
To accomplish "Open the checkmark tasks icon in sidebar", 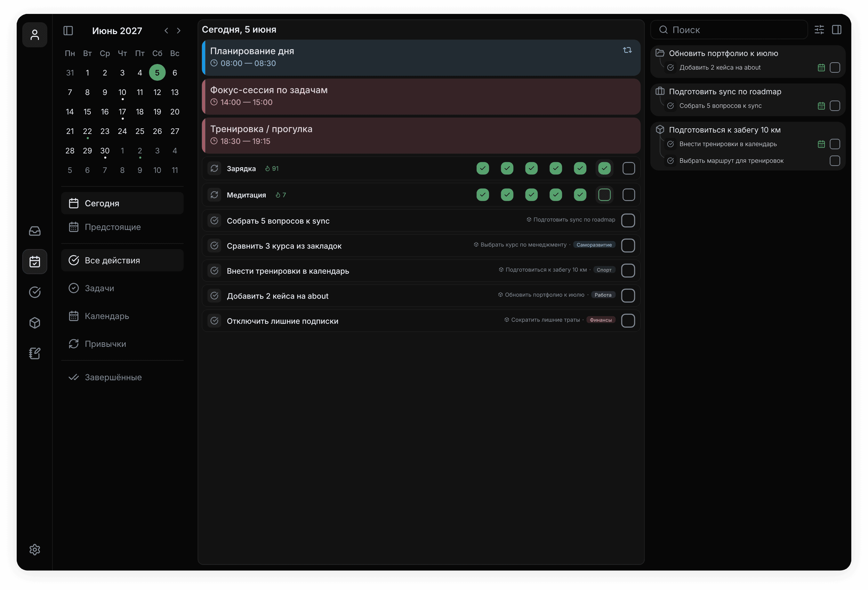I will (x=35, y=292).
